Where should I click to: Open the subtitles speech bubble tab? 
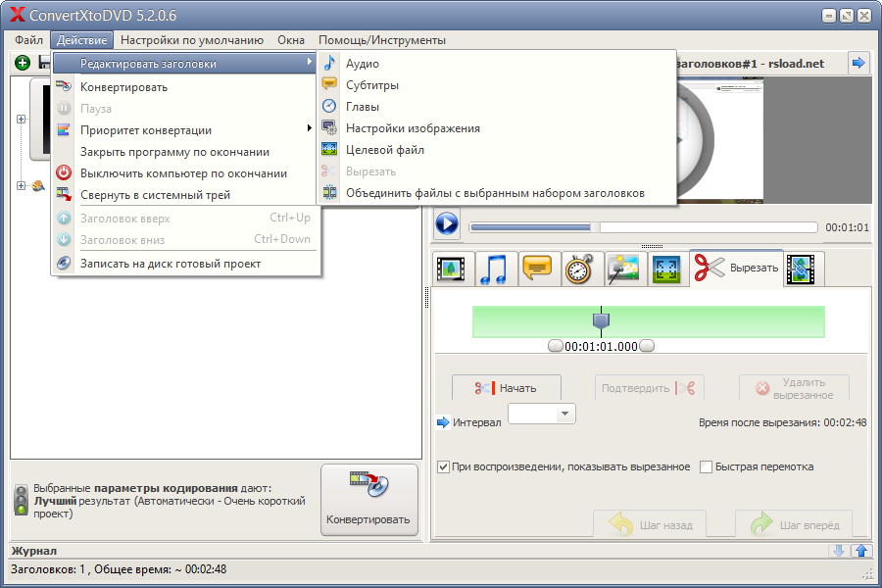(x=537, y=269)
